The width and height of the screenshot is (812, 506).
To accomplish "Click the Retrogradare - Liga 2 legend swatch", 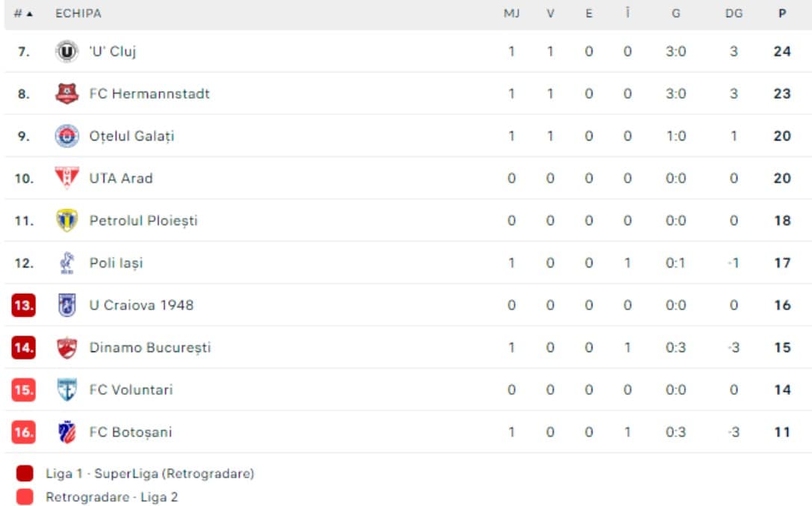I will [x=25, y=497].
